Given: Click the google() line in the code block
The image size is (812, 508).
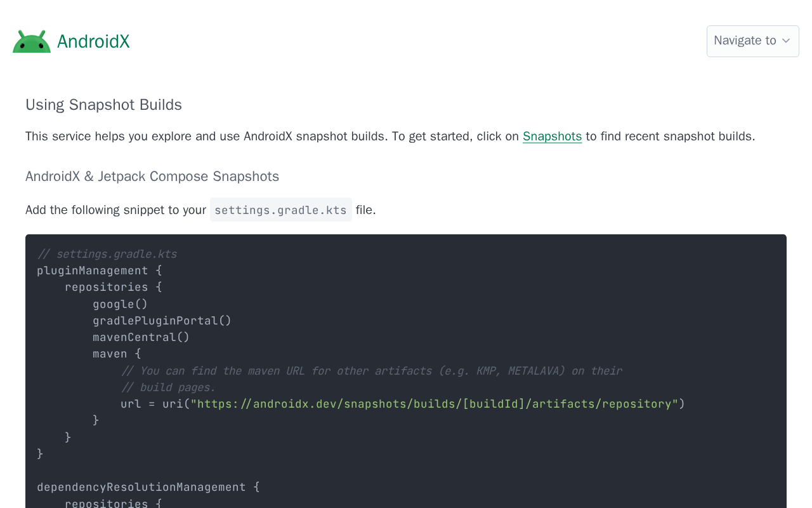Looking at the screenshot, I should click(x=120, y=304).
